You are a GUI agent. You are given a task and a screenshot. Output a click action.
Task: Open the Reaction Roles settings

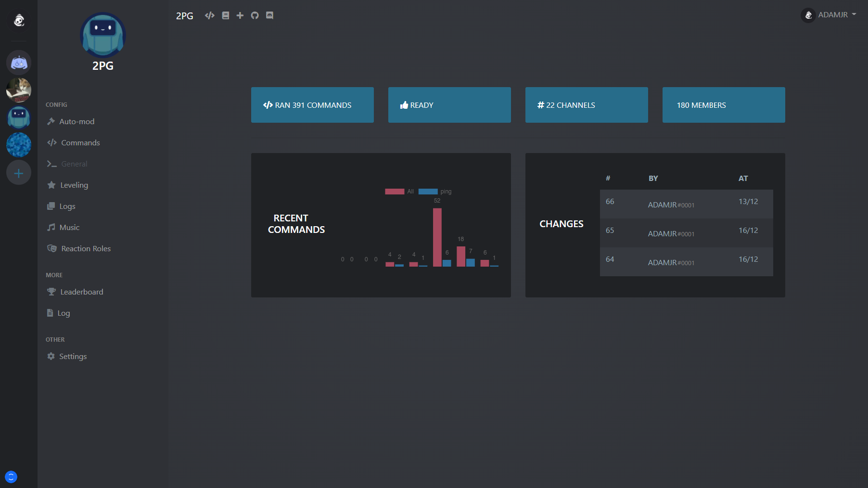85,248
